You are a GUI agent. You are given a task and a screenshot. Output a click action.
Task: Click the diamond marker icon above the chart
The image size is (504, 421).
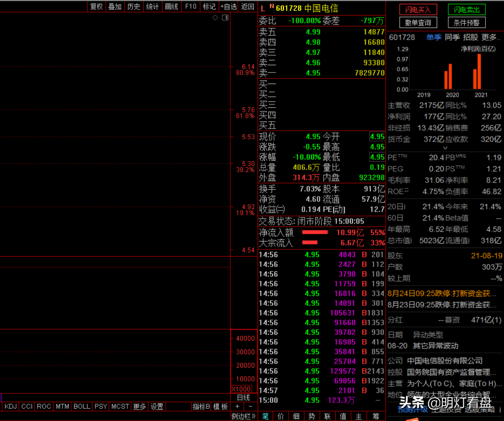tap(215, 17)
